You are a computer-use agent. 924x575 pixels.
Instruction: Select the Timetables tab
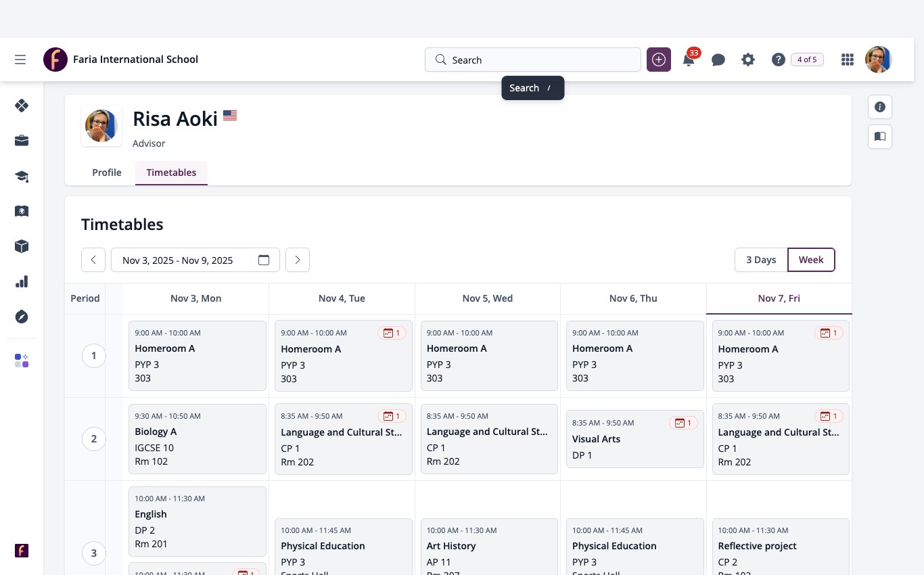171,172
